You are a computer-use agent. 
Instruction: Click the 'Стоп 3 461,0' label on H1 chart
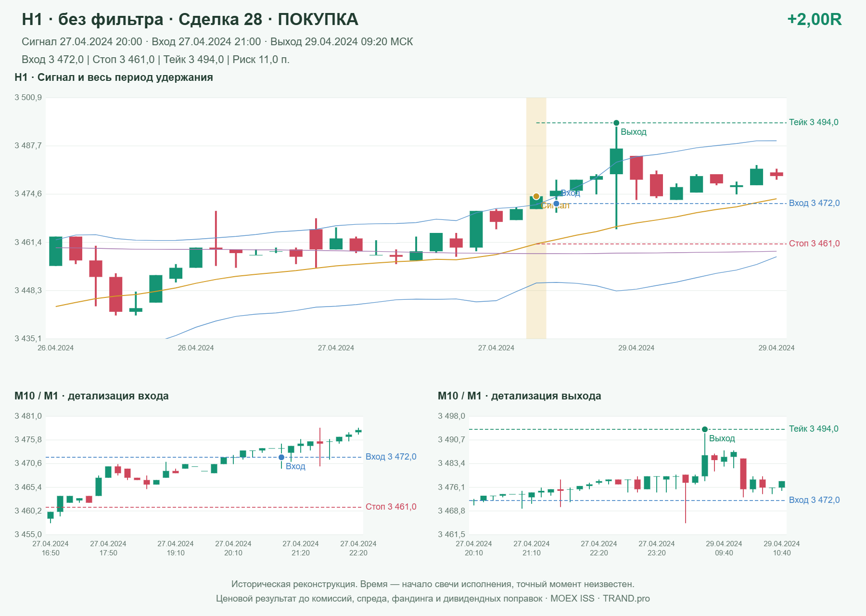814,244
